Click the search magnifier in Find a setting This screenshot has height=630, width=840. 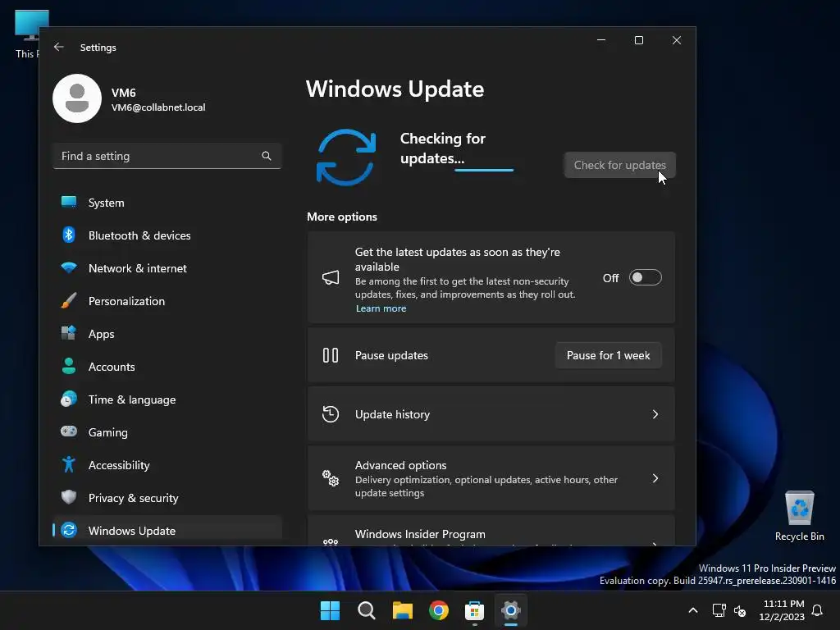tap(267, 156)
